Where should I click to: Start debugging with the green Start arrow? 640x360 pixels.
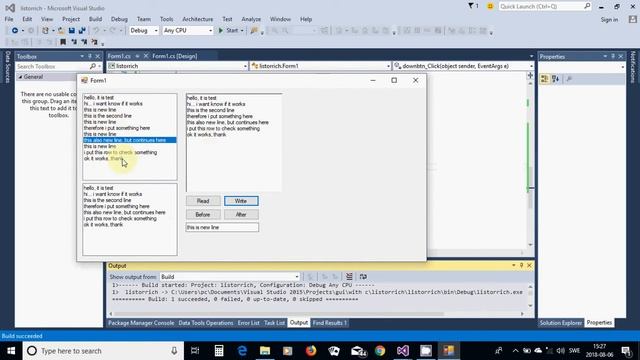(x=221, y=31)
